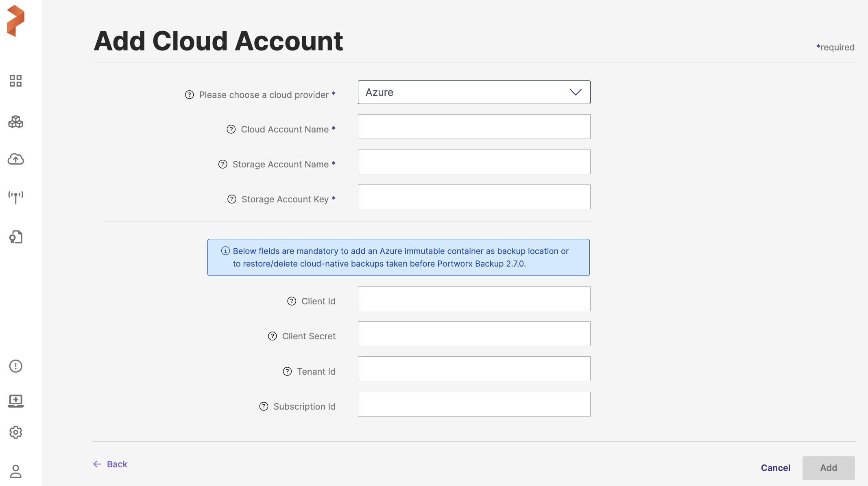The width and height of the screenshot is (868, 486).
Task: Click the Cloud Account Name input field
Action: 474,127
